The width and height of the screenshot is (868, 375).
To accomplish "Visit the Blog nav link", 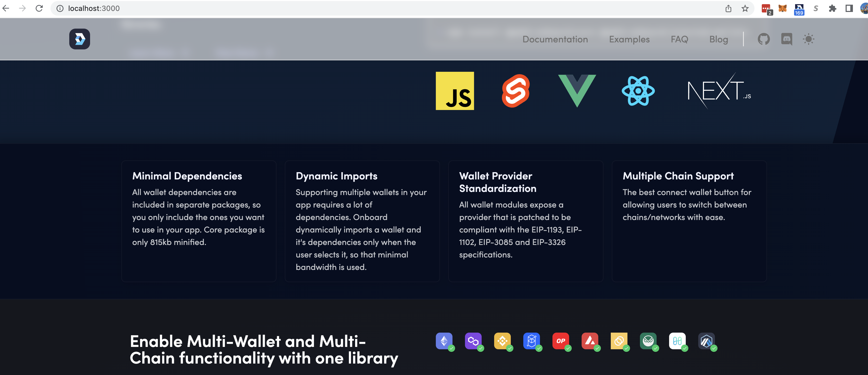I will 718,39.
